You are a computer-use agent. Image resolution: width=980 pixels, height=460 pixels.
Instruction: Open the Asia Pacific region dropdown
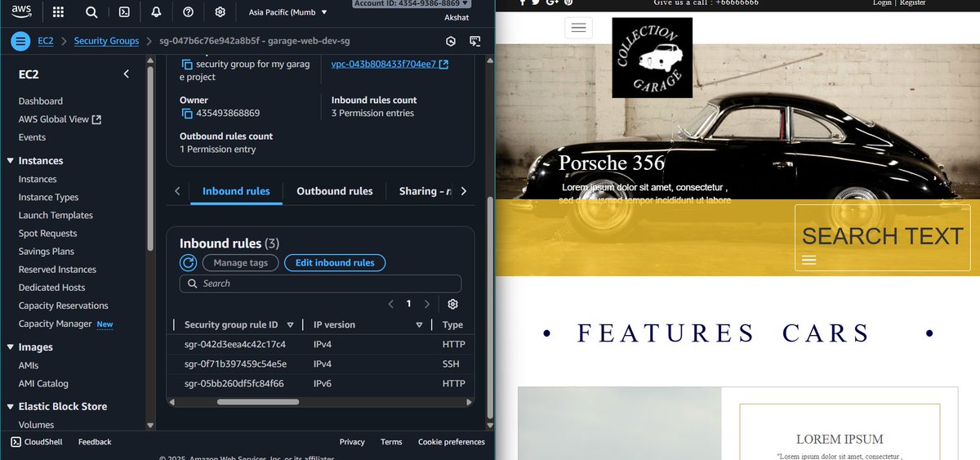287,12
